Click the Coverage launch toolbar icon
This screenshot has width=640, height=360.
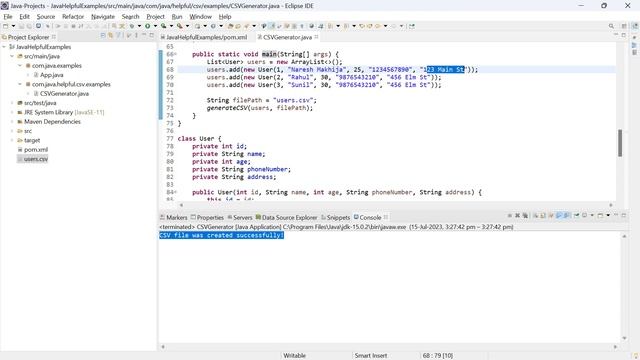click(x=163, y=26)
